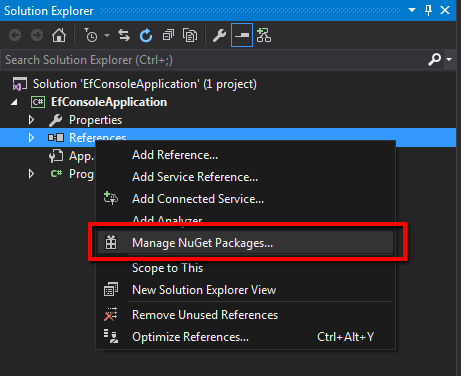
Task: Open search options dropdown next to magnifier
Action: (449, 60)
